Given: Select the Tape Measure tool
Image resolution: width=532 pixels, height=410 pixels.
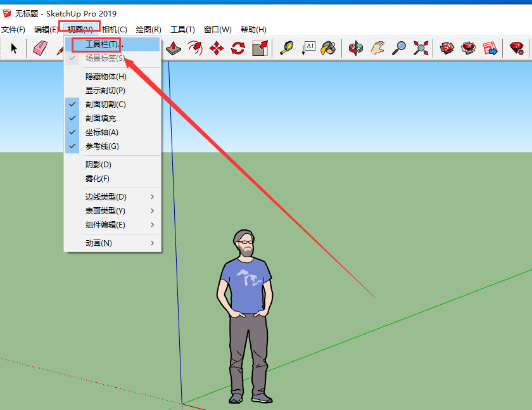Looking at the screenshot, I should point(286,48).
